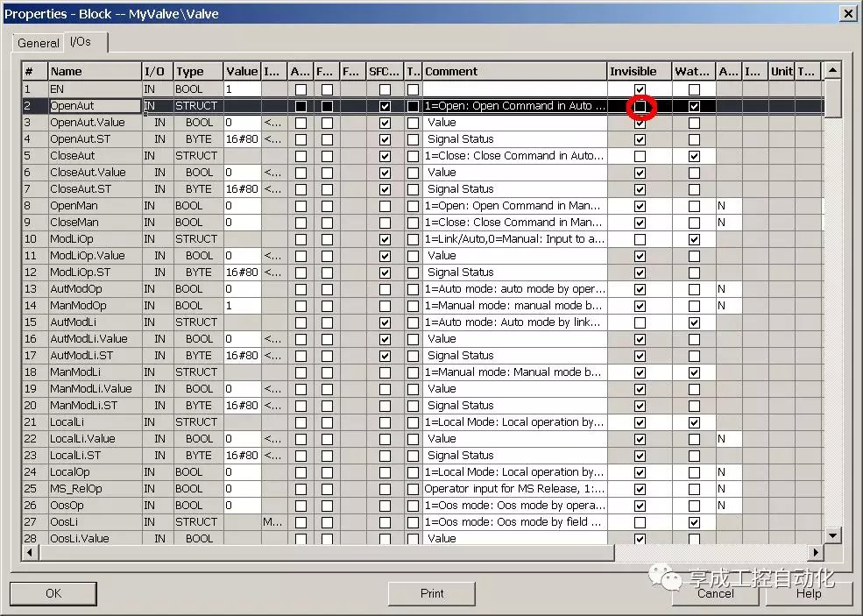Click the OK button
863x616 pixels.
coord(53,593)
